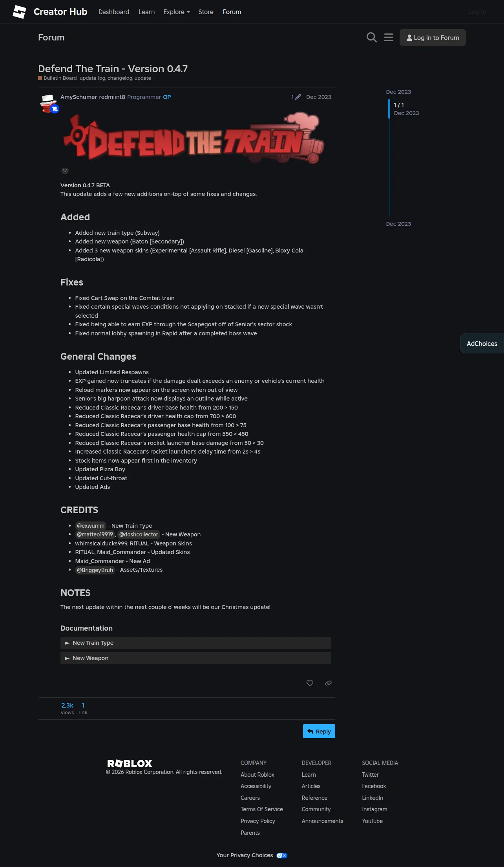Open the Explore dropdown menu
Screen dimensions: 504x867
coord(177,12)
